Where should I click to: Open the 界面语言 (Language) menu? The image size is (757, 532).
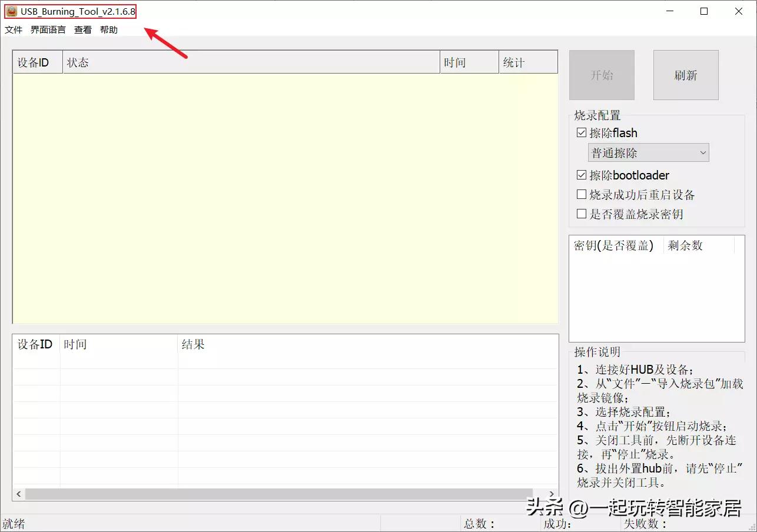(48, 29)
